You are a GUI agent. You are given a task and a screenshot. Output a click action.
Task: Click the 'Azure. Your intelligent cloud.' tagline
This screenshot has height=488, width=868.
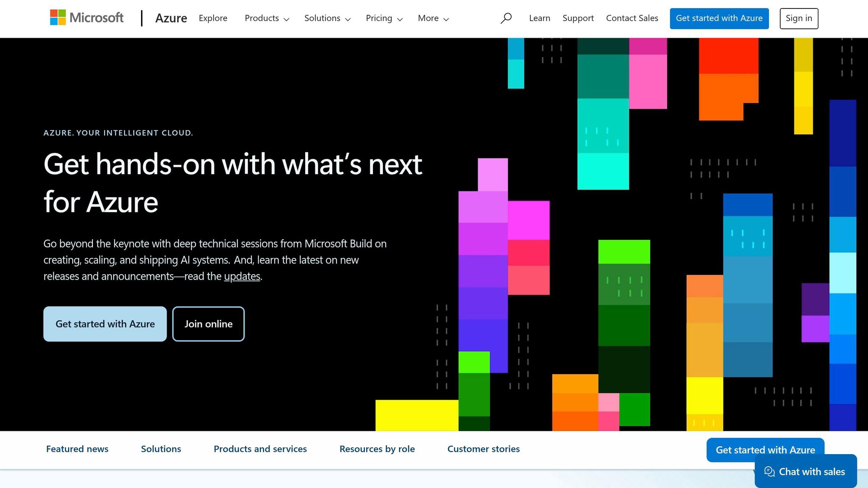pos(118,133)
